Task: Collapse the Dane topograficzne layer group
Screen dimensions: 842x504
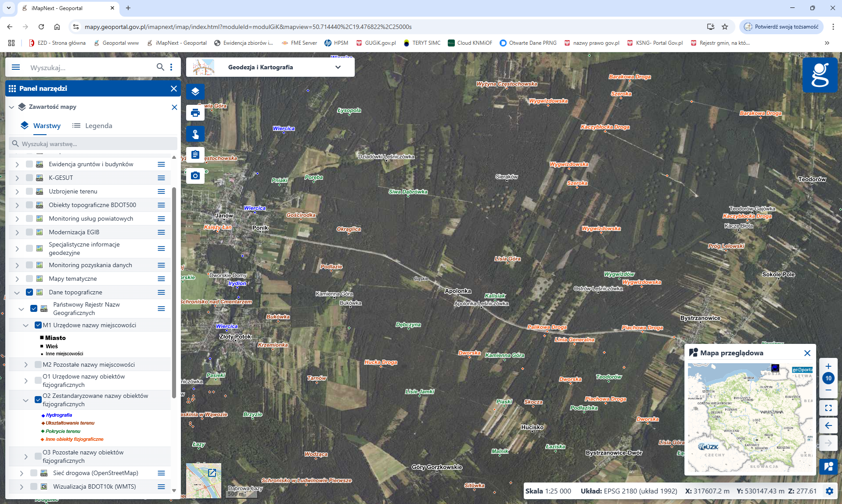Action: tap(17, 292)
